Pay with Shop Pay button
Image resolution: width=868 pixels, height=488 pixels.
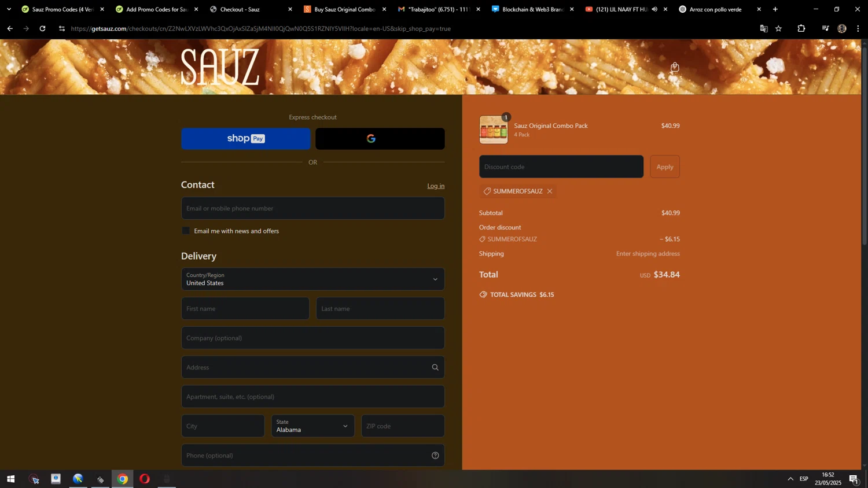point(246,139)
